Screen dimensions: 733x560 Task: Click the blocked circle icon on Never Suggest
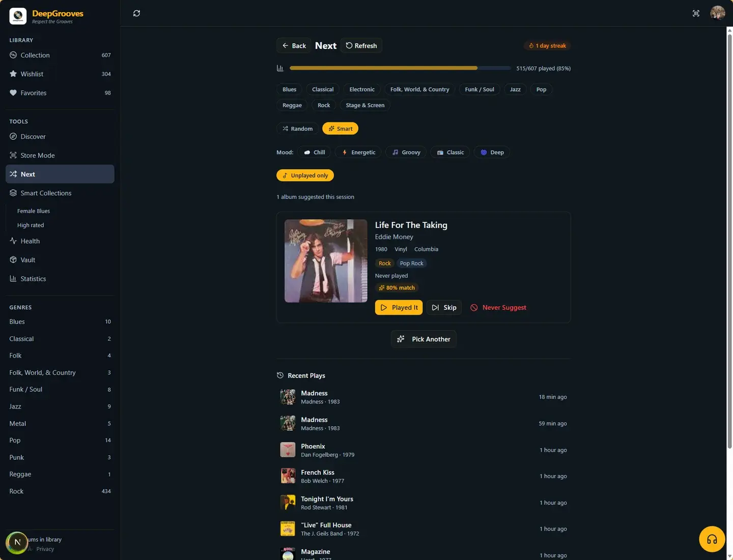tap(474, 308)
